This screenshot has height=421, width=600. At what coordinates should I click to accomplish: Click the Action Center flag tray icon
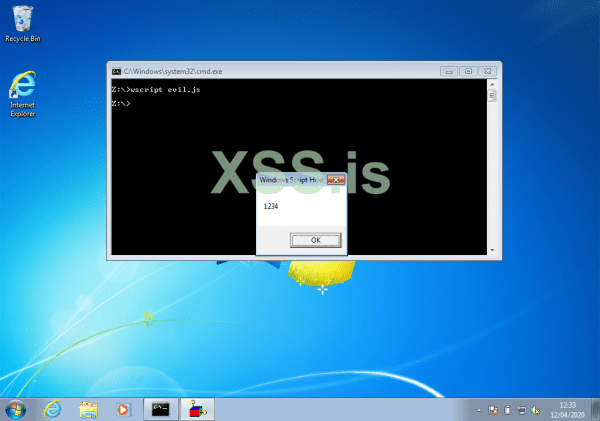click(494, 409)
